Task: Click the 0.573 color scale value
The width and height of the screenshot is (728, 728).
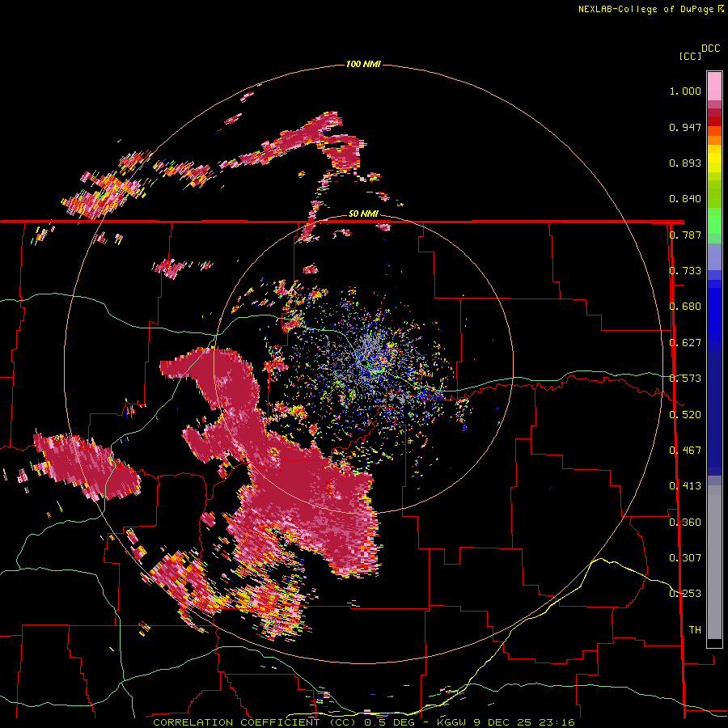Action: 685,379
